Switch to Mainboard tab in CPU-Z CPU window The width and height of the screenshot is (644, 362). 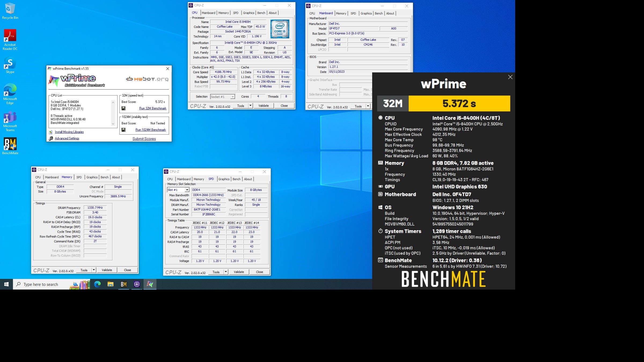coord(208,13)
